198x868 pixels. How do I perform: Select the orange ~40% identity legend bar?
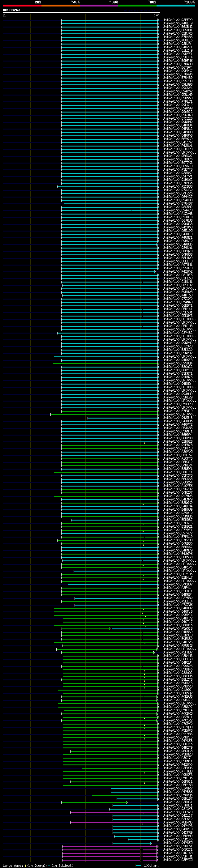[x=61, y=5]
